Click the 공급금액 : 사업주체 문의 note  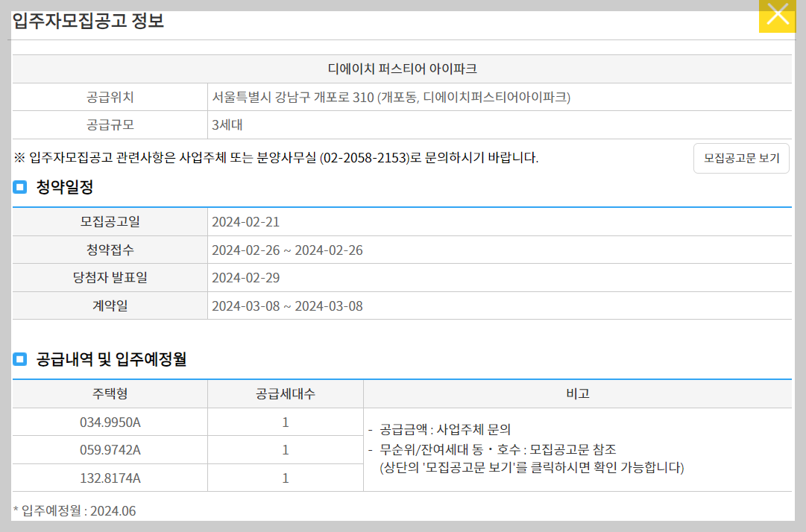(444, 429)
